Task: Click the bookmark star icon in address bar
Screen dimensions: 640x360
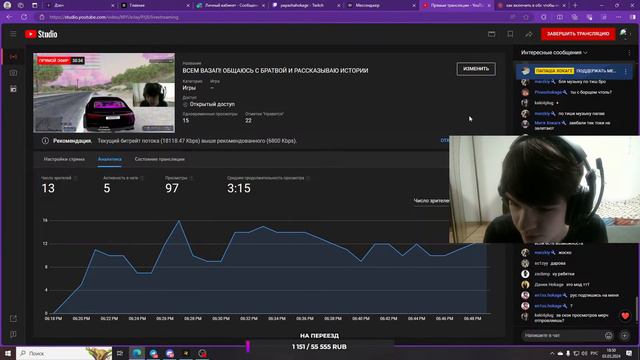Action: pyautogui.click(x=526, y=17)
